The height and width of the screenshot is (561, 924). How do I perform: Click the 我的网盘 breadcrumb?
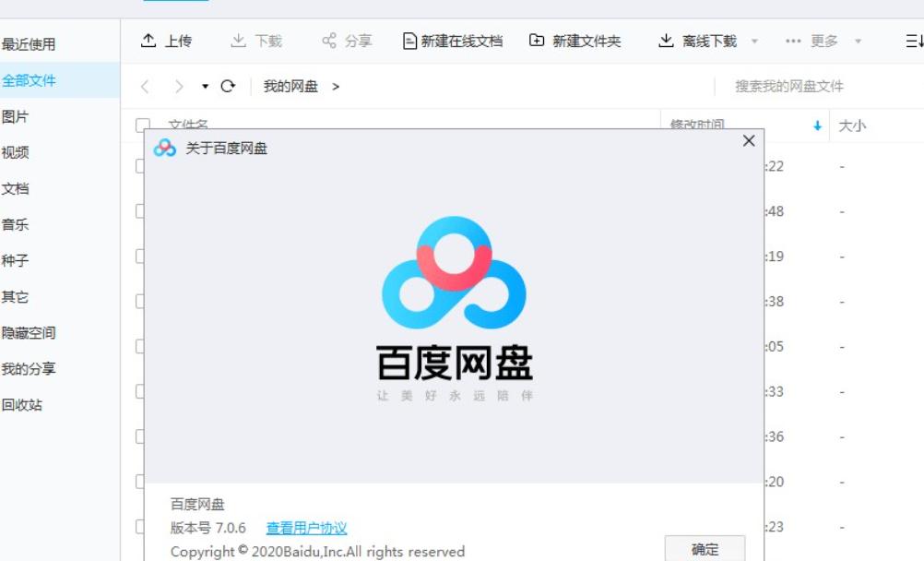290,87
